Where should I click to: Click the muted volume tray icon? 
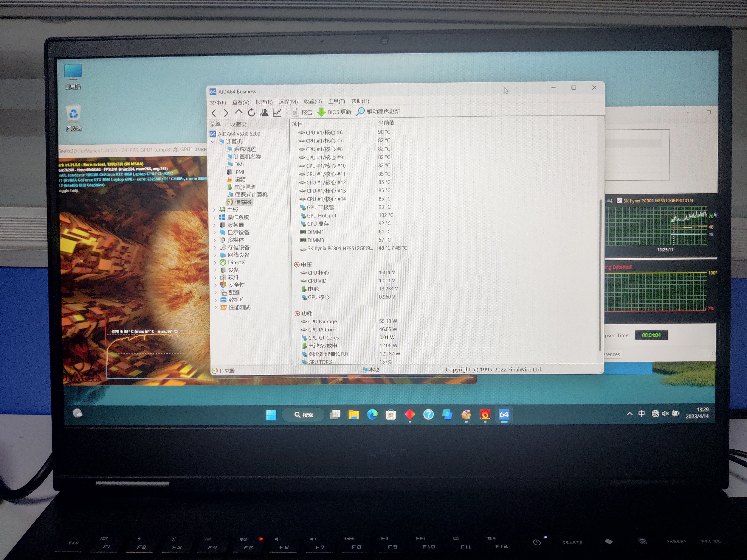pyautogui.click(x=665, y=413)
